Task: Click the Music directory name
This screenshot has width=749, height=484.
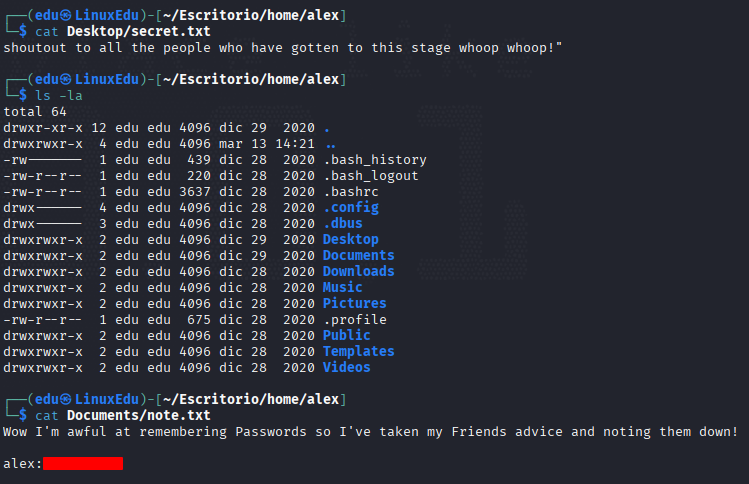Action: [x=342, y=287]
